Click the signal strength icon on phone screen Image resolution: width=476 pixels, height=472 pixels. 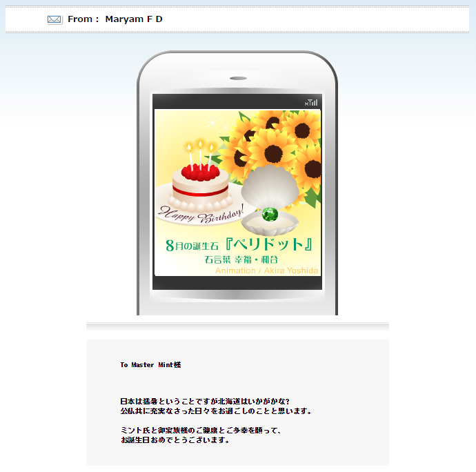[x=311, y=102]
